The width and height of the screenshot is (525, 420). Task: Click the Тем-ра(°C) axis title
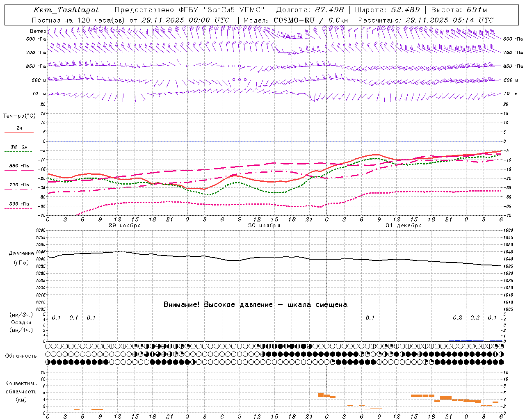pos(19,116)
